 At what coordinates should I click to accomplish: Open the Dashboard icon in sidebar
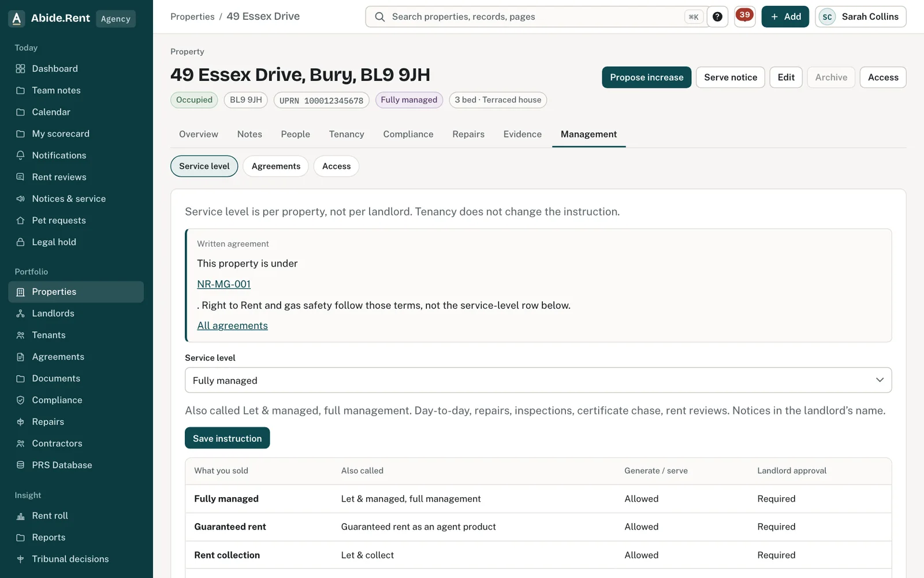(20, 69)
